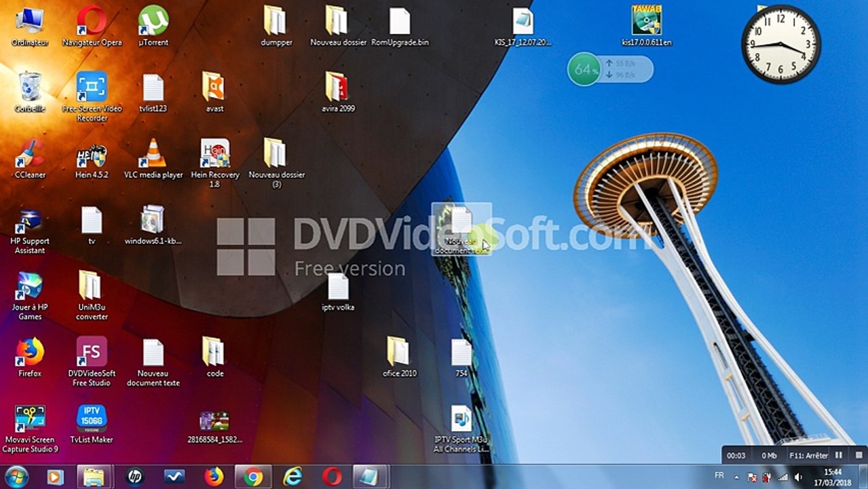Select the windows6.1-kb... update file
The image size is (868, 489).
pyautogui.click(x=153, y=225)
